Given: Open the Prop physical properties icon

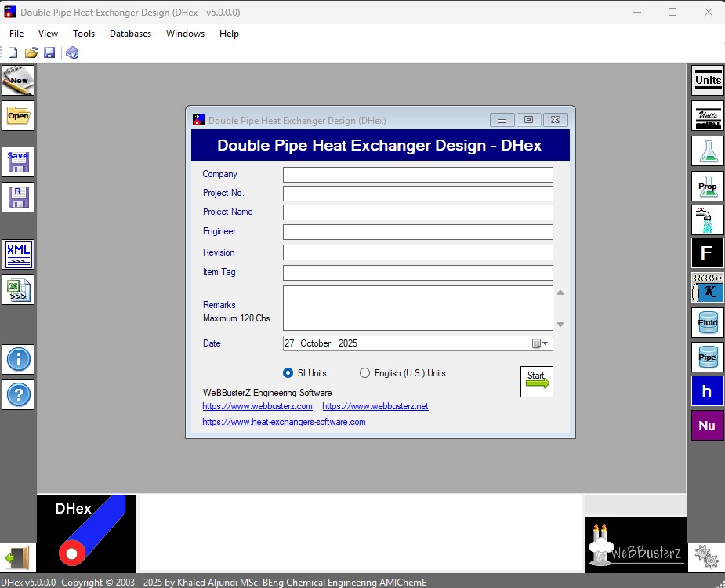Looking at the screenshot, I should point(707,186).
